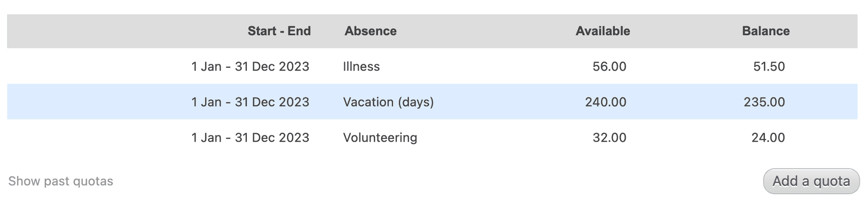Viewport: 868px width, 206px height.
Task: Select the Vacation (days) absence name
Action: tap(388, 102)
